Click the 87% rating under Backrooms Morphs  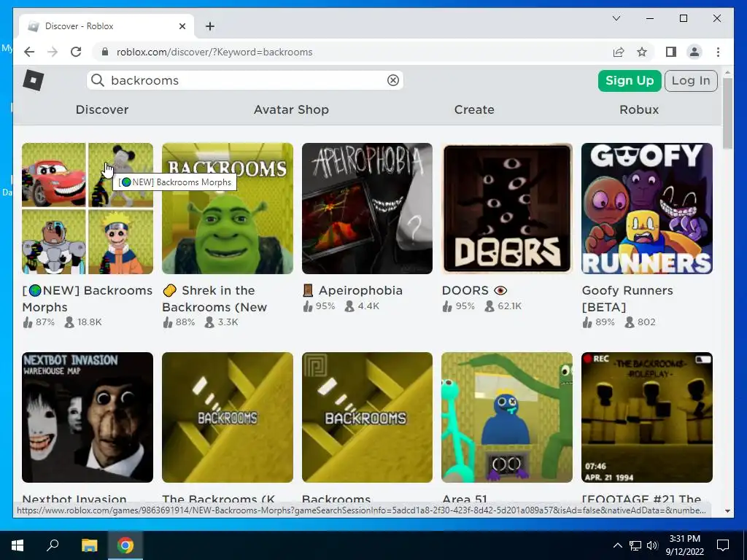tap(39, 322)
